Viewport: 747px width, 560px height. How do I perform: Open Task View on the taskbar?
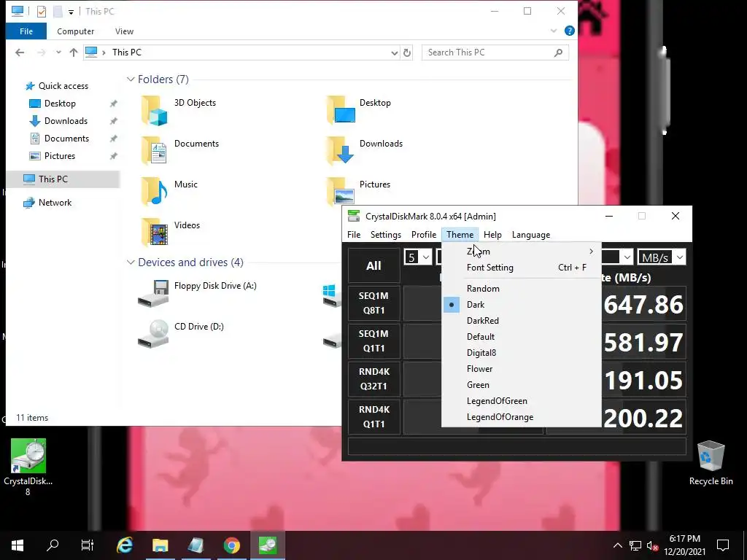click(x=88, y=545)
